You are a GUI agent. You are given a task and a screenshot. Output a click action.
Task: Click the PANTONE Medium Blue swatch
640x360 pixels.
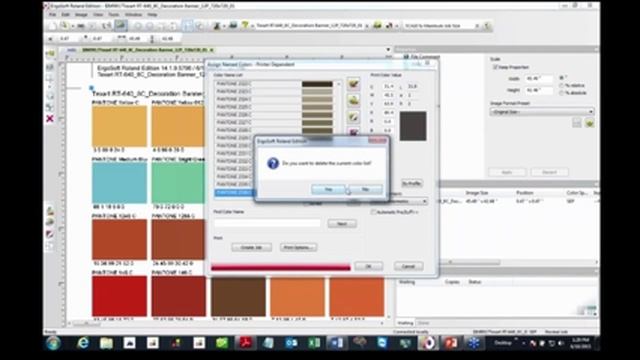(119, 182)
